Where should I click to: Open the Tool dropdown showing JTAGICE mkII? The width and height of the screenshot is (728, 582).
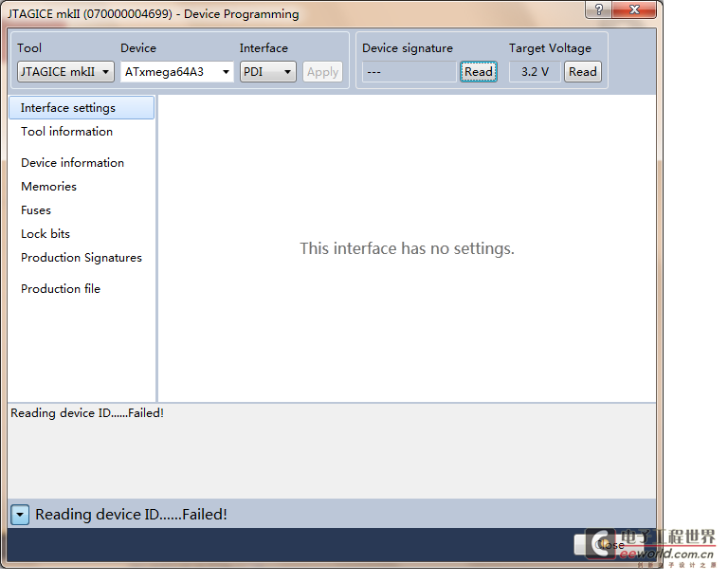click(x=65, y=72)
